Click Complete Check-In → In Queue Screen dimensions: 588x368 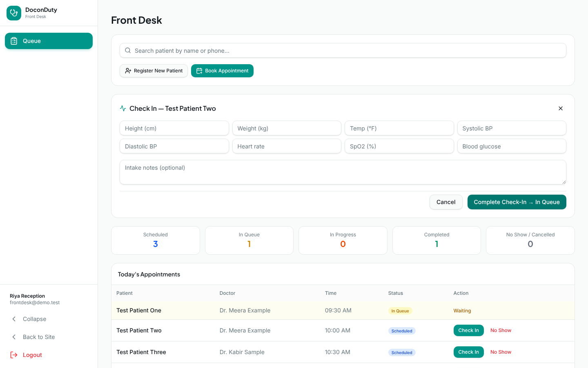point(517,202)
